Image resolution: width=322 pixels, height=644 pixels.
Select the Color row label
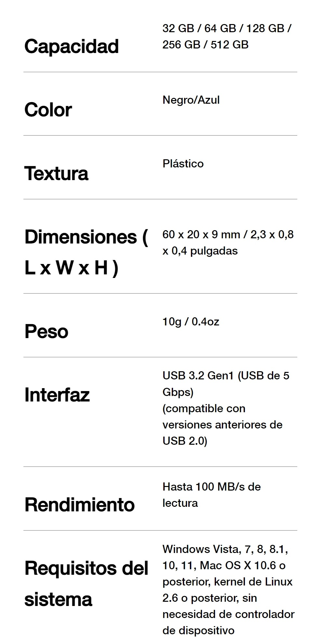coord(48,110)
